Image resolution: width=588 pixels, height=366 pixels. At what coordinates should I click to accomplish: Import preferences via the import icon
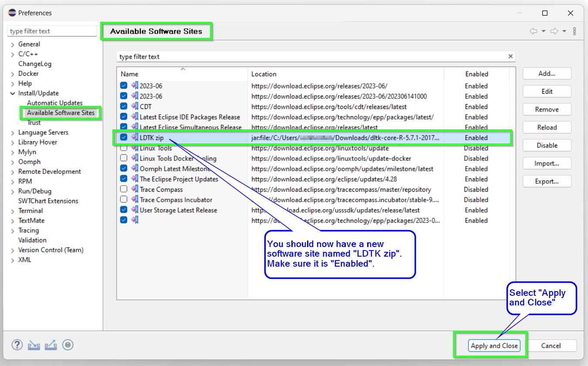(34, 345)
